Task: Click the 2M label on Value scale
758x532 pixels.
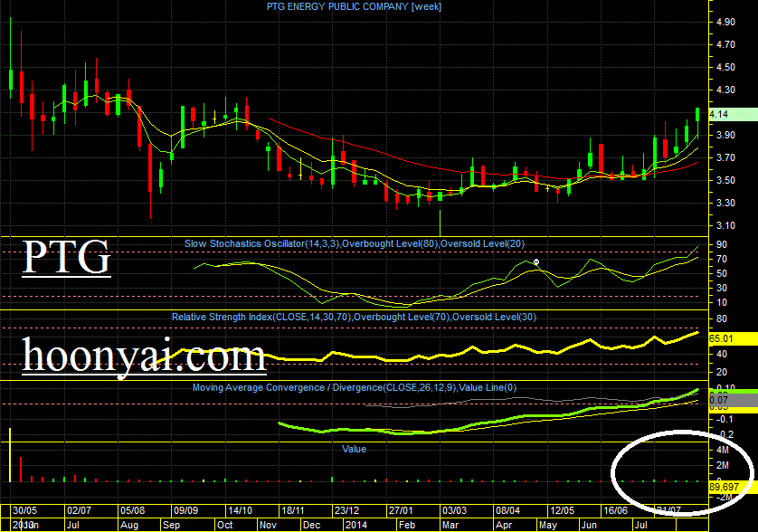Action: click(x=723, y=466)
